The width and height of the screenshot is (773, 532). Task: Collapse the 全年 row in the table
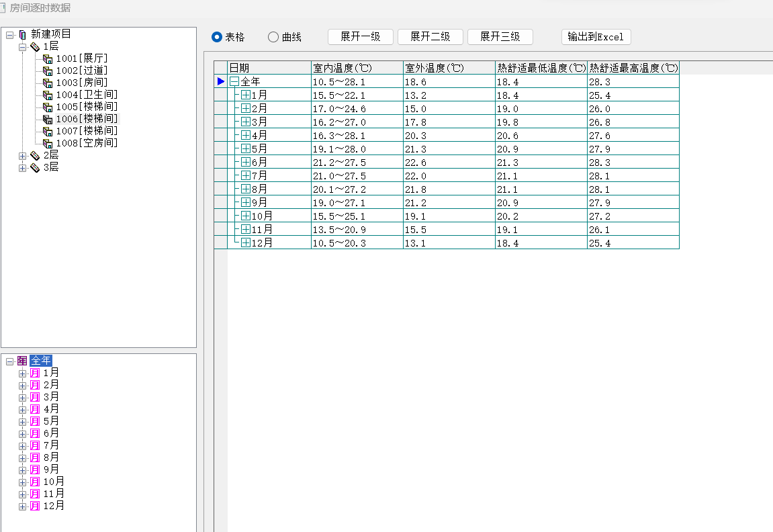click(234, 81)
